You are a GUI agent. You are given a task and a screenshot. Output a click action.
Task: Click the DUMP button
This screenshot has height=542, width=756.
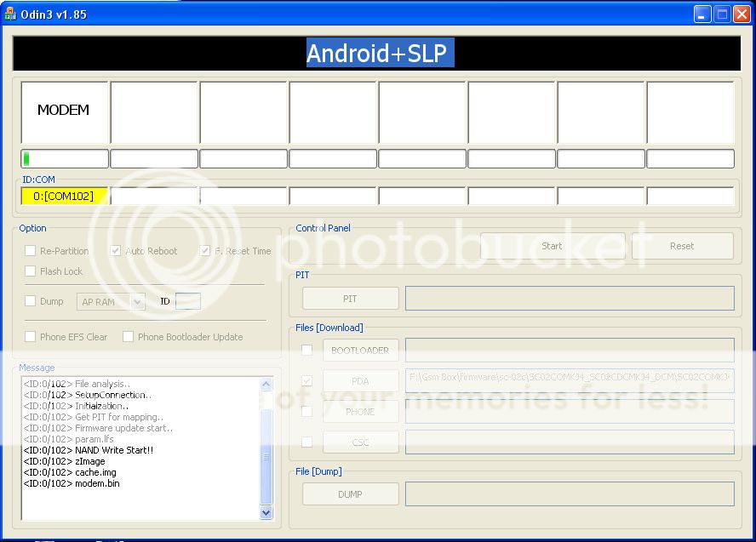pos(350,494)
